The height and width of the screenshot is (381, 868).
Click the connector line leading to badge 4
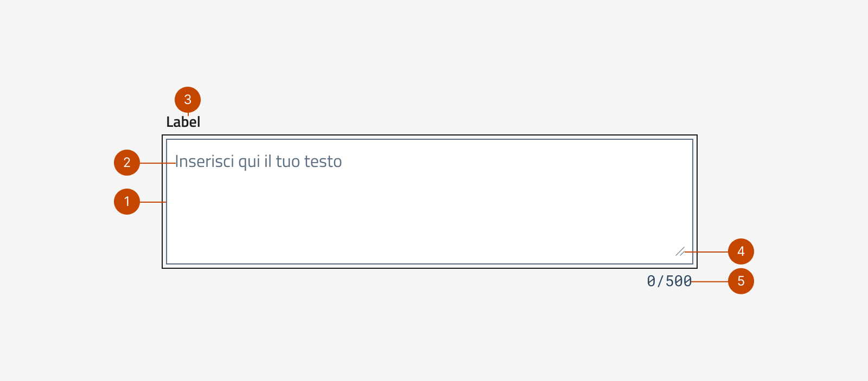tap(705, 251)
